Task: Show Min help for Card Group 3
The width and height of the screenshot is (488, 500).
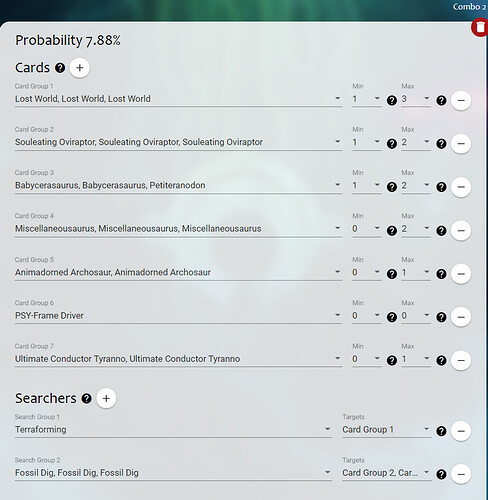Action: 392,187
